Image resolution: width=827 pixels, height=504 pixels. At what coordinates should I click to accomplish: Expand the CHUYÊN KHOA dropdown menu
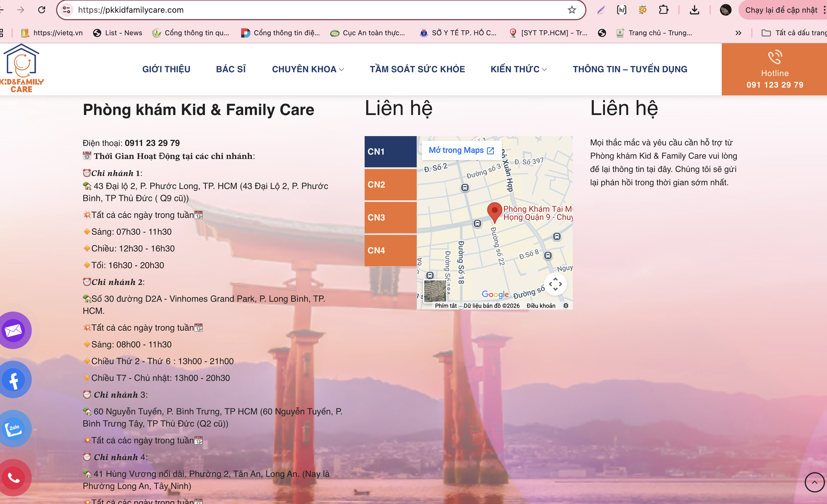pos(308,69)
